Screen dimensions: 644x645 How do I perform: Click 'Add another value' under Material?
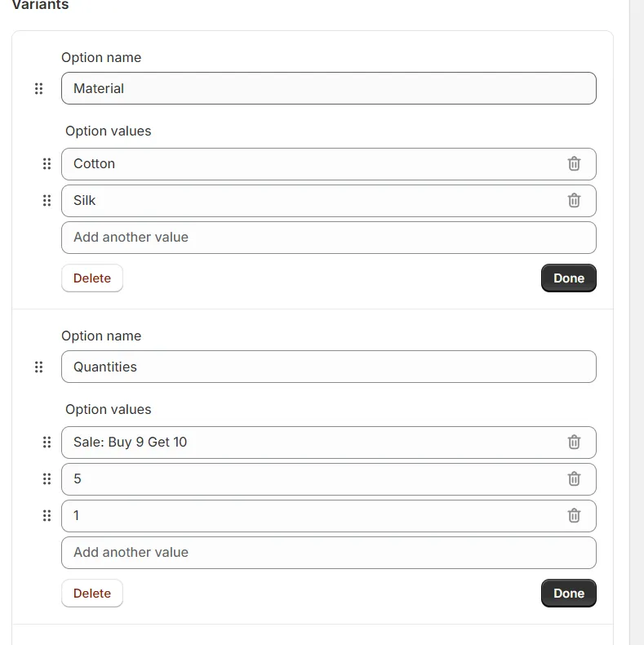pyautogui.click(x=329, y=238)
